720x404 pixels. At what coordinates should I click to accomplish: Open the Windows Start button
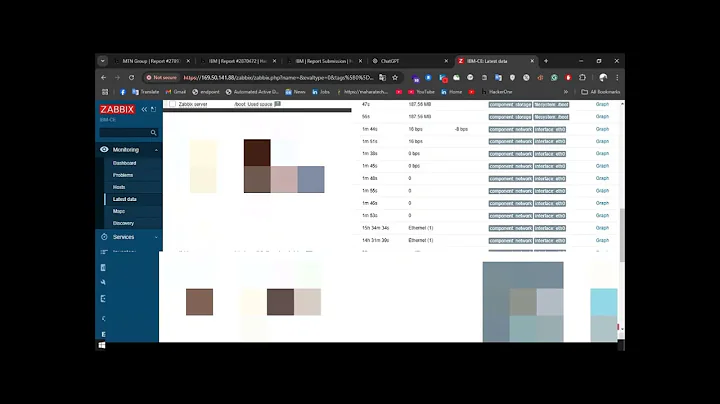point(102,345)
